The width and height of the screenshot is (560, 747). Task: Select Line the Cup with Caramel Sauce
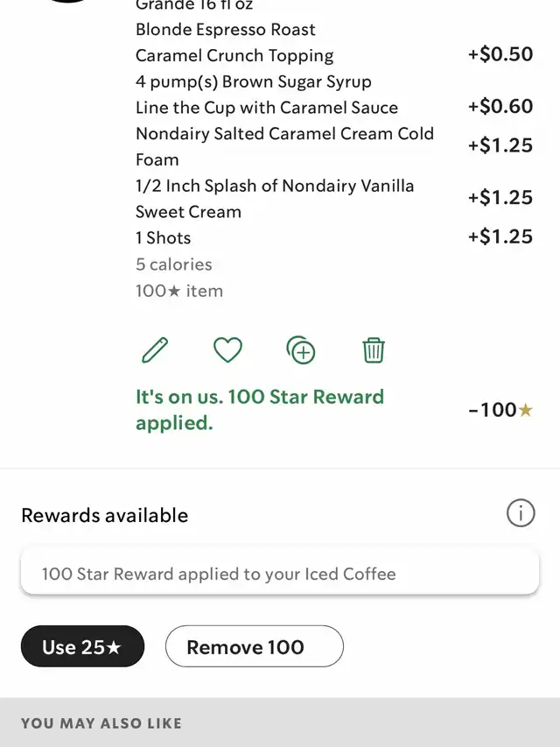267,107
